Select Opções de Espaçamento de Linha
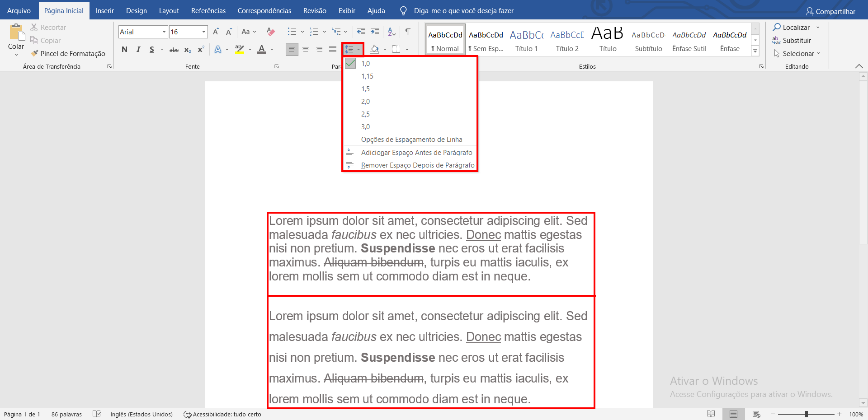The width and height of the screenshot is (868, 420). (411, 140)
